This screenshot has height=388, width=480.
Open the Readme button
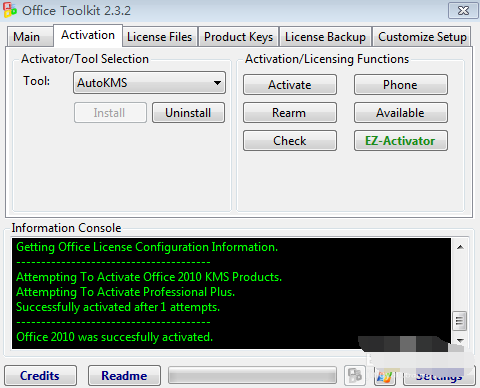tap(124, 376)
